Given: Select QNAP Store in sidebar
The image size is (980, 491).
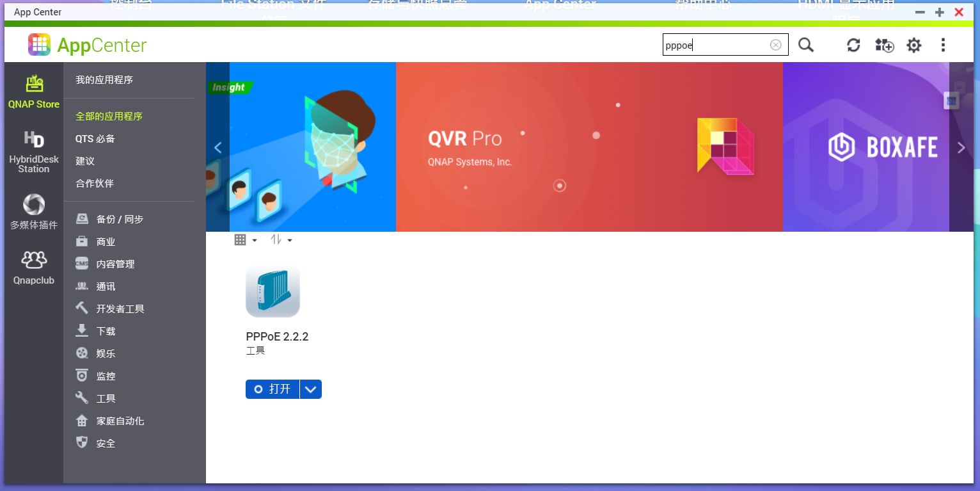Looking at the screenshot, I should point(34,92).
